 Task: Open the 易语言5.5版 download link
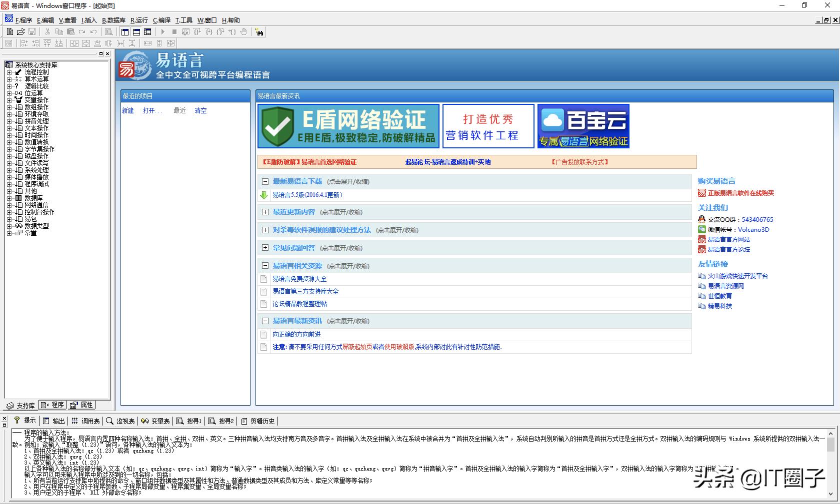[307, 195]
